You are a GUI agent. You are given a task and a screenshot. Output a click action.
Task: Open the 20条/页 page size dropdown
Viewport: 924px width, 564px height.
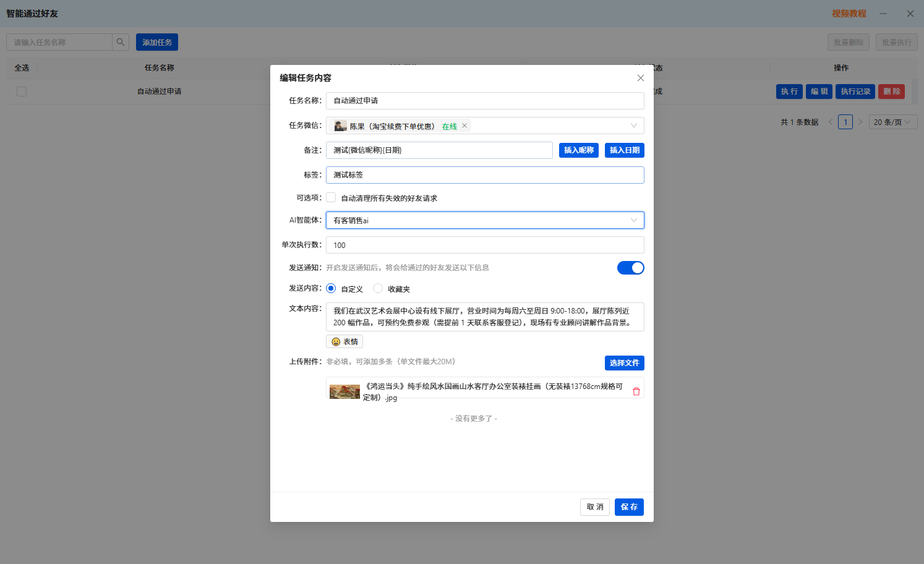(x=892, y=122)
